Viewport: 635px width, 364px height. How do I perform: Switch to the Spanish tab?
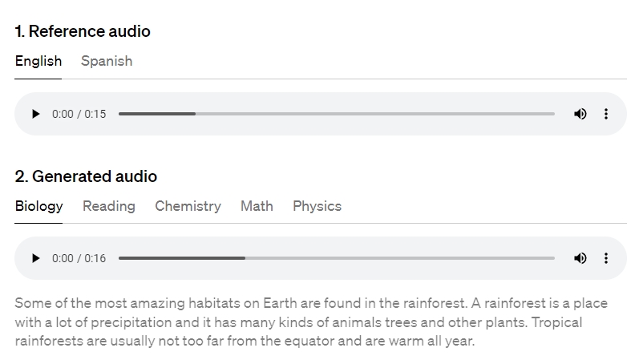pos(107,61)
